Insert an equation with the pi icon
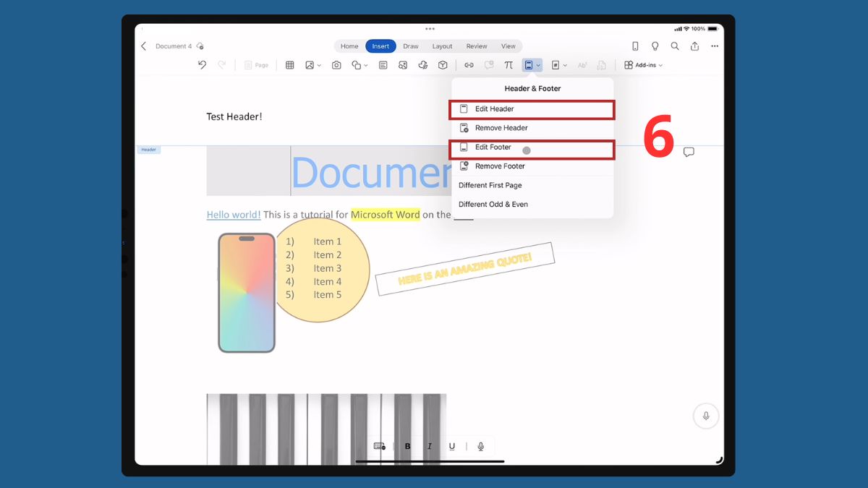Screen dimensions: 868x488 [509, 65]
